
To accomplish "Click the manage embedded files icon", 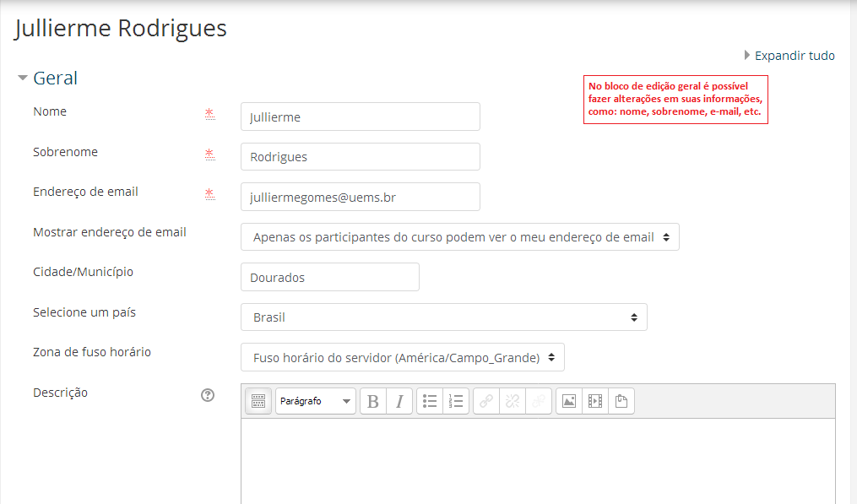I will (621, 401).
